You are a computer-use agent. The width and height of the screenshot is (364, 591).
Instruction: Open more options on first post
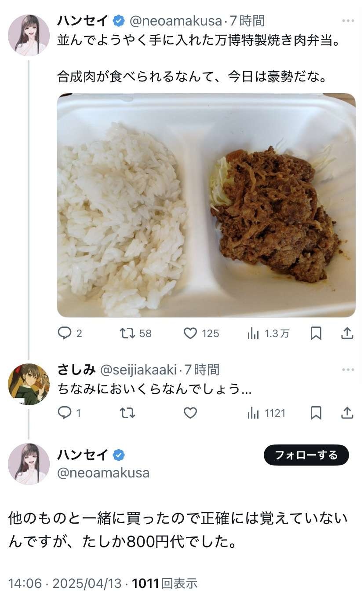347,21
